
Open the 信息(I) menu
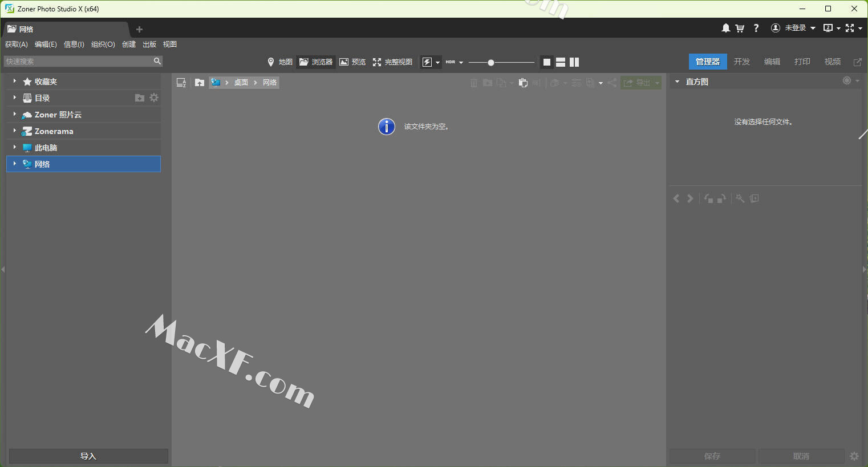(74, 44)
